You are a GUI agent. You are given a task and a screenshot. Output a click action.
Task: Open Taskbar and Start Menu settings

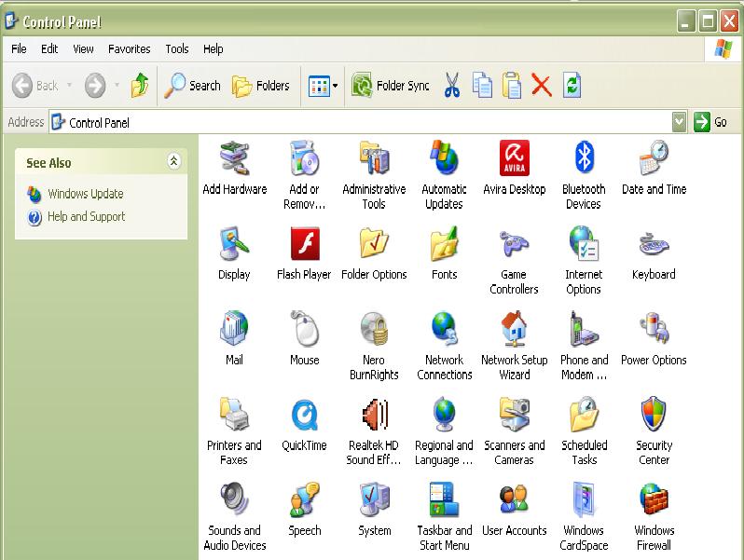point(445,516)
